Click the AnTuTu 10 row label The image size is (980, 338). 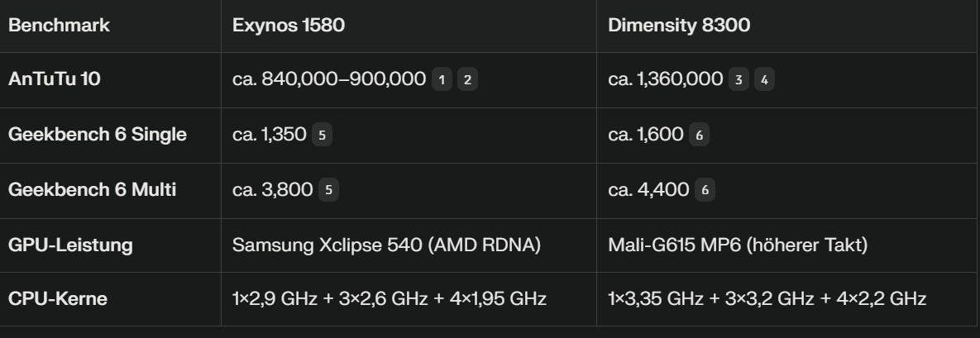coord(55,79)
